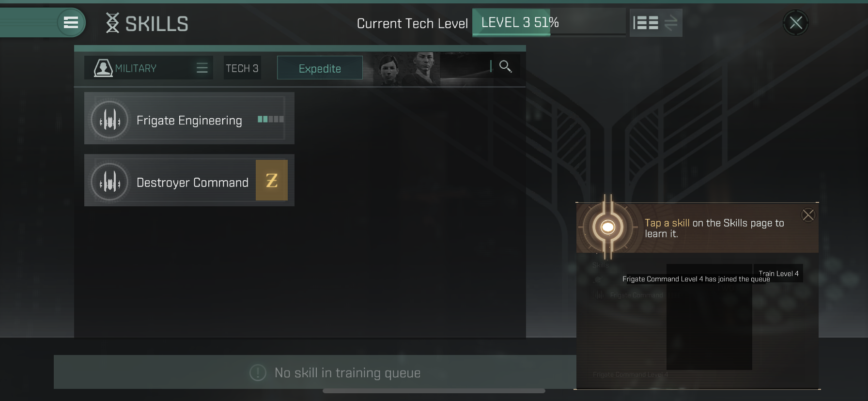
Task: Expand the Military category dropdown
Action: tap(149, 68)
